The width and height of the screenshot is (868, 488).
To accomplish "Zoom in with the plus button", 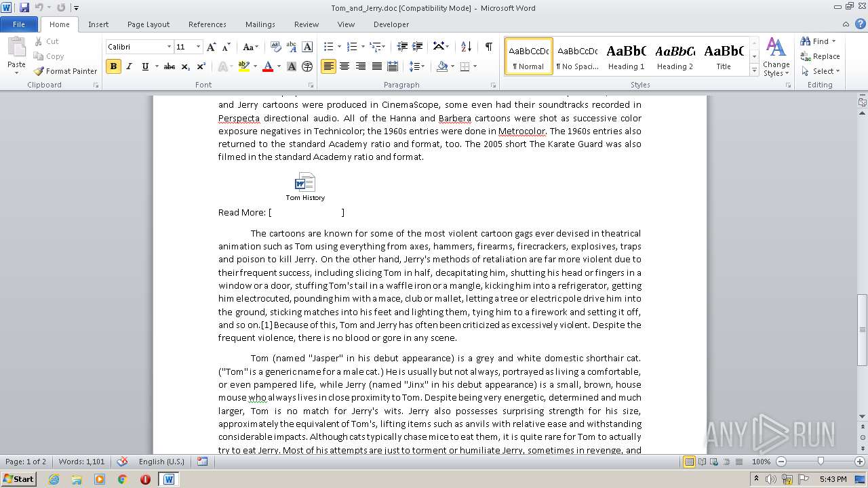I will pos(860,462).
